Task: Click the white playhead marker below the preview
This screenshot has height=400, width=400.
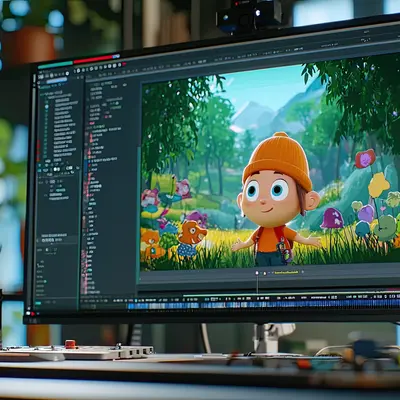Action: pos(257,273)
